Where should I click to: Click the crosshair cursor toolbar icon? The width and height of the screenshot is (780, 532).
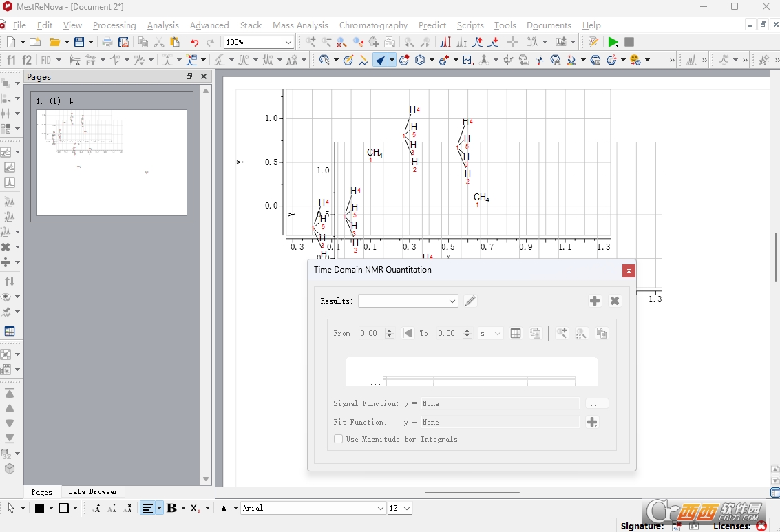pos(513,42)
